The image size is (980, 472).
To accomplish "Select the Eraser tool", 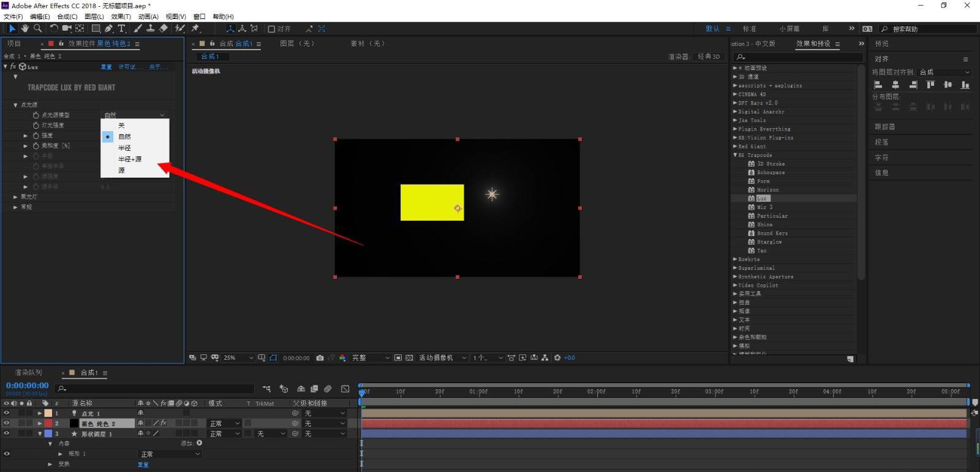I will [164, 29].
